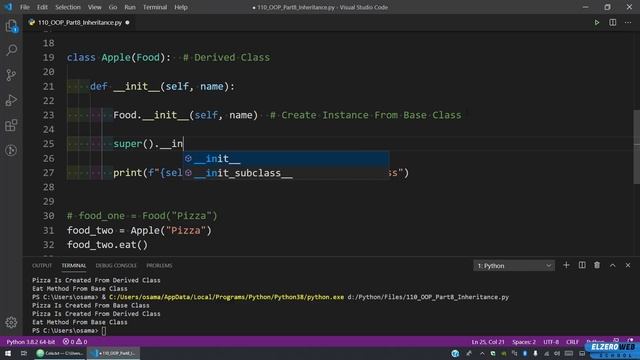The width and height of the screenshot is (640, 360).
Task: Click the VS Code logo icon in title bar
Action: coord(8,7)
